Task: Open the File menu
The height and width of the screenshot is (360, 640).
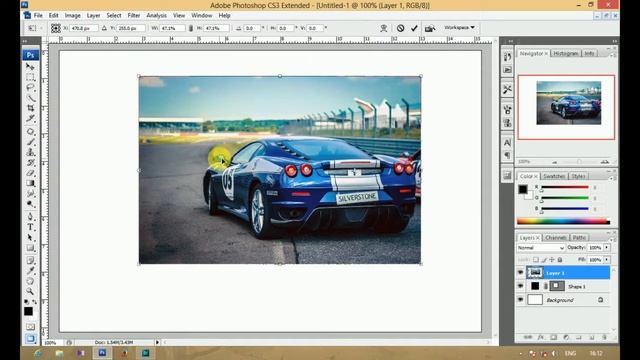Action: point(38,16)
